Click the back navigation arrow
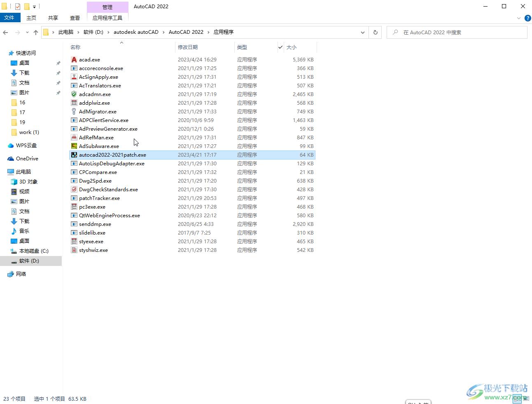Viewport: 532px width, 404px height. coord(6,32)
